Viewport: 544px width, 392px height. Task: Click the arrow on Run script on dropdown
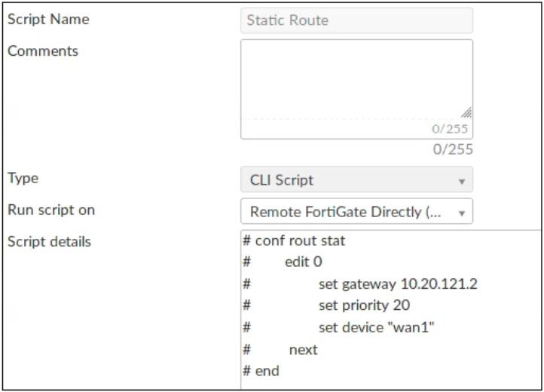(460, 212)
